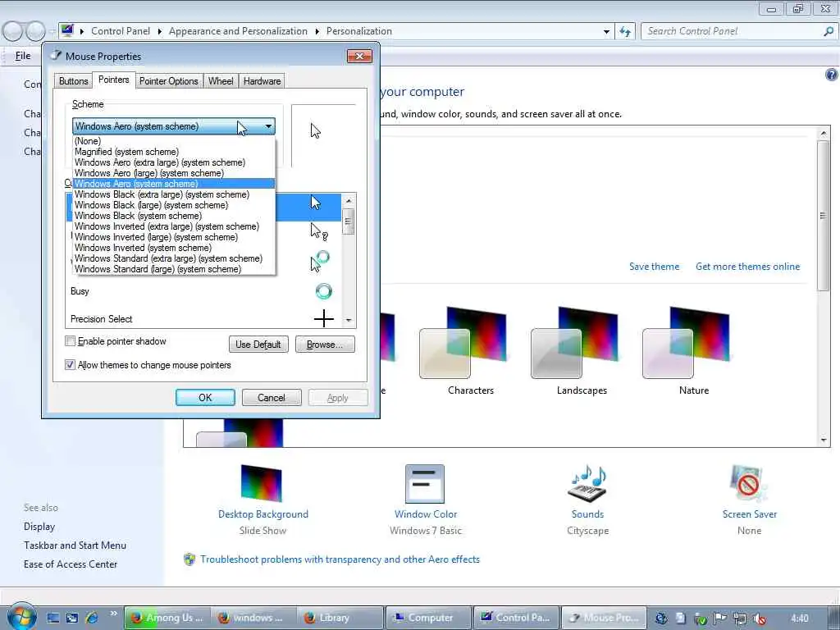This screenshot has height=630, width=840.
Task: Switch to Among Us Firefox taskbar window
Action: tap(167, 618)
